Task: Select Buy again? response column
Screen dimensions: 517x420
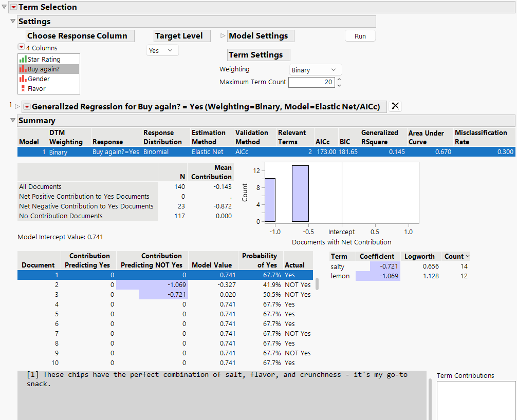Action: tap(44, 69)
